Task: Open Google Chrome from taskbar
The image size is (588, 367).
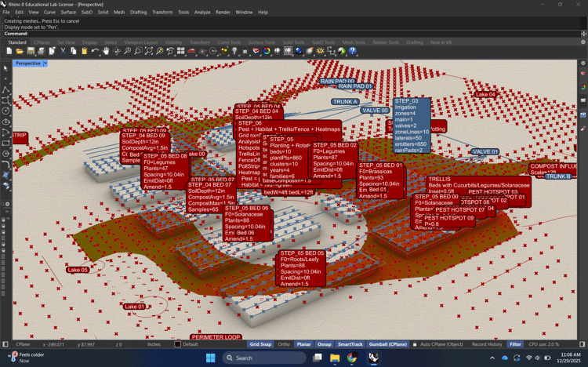Action: tap(352, 358)
